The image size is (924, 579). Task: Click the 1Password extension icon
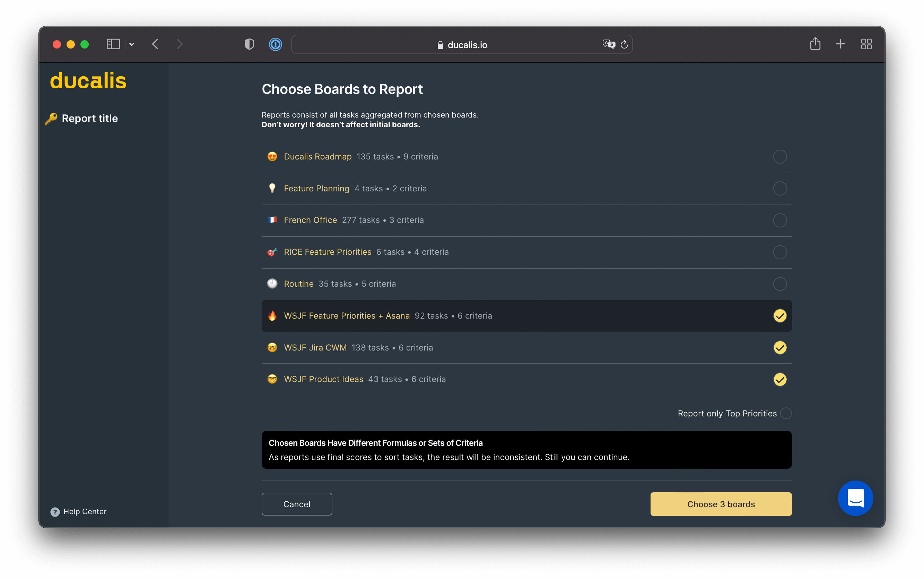[275, 44]
